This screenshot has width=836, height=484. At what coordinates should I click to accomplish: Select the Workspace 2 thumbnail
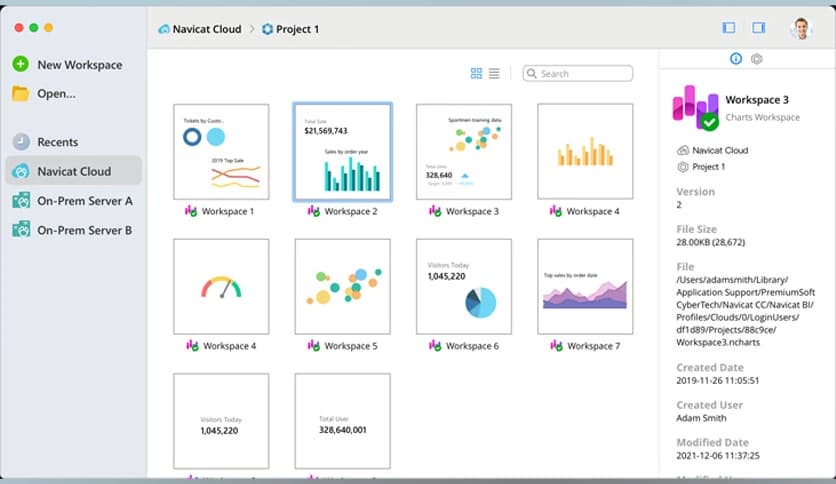point(342,151)
